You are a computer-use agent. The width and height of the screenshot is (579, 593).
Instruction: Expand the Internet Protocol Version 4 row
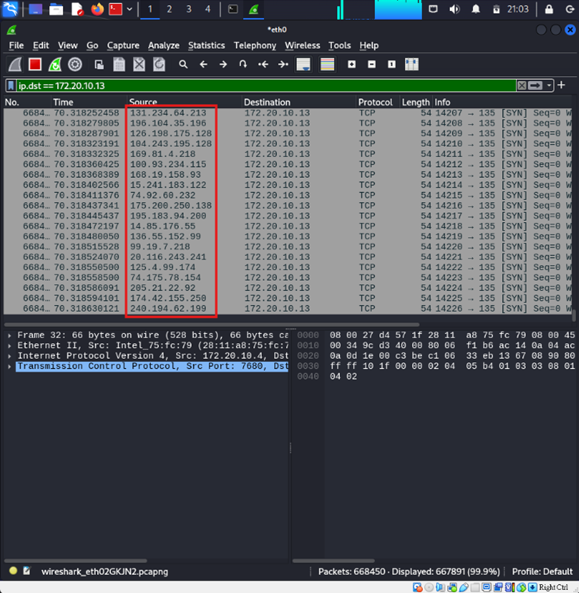(x=9, y=356)
